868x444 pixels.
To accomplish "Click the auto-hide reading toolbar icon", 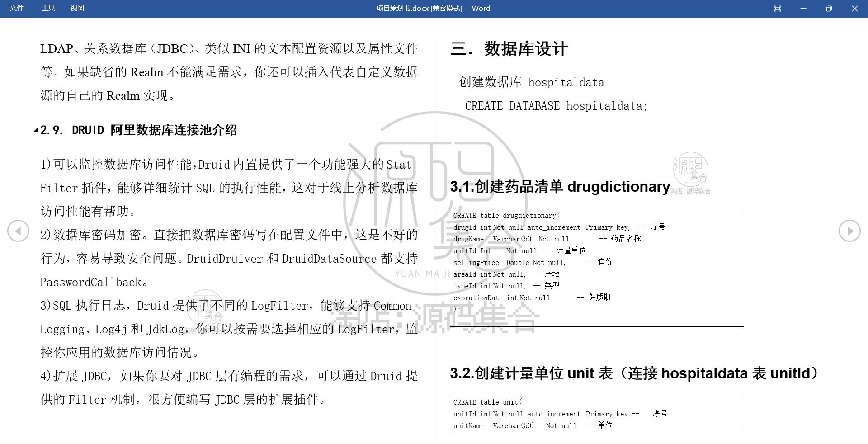I will click(778, 9).
